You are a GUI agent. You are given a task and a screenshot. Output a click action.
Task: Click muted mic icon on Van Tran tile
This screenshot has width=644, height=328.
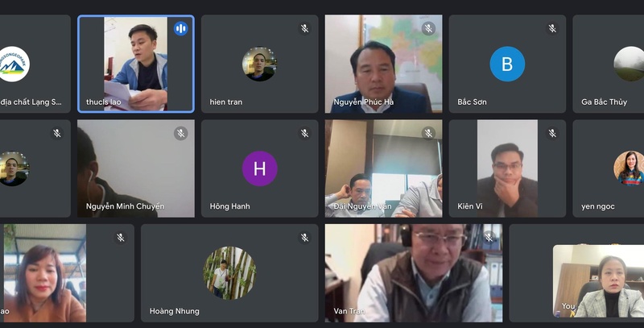click(x=489, y=237)
